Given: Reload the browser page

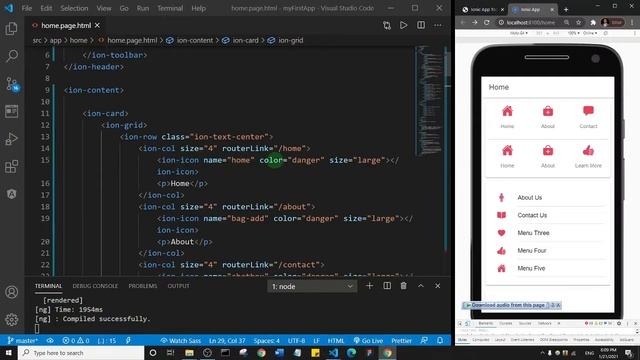Looking at the screenshot, I should click(487, 22).
